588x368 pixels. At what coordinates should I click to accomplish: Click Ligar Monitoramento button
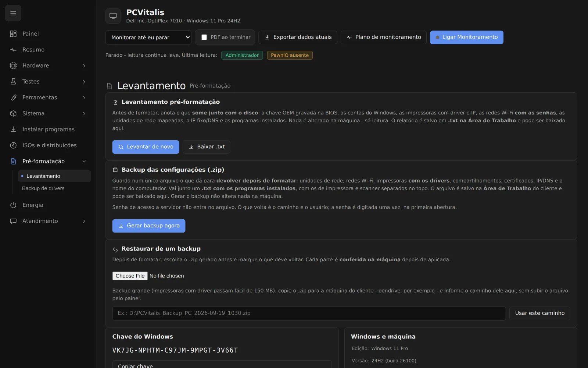[466, 37]
